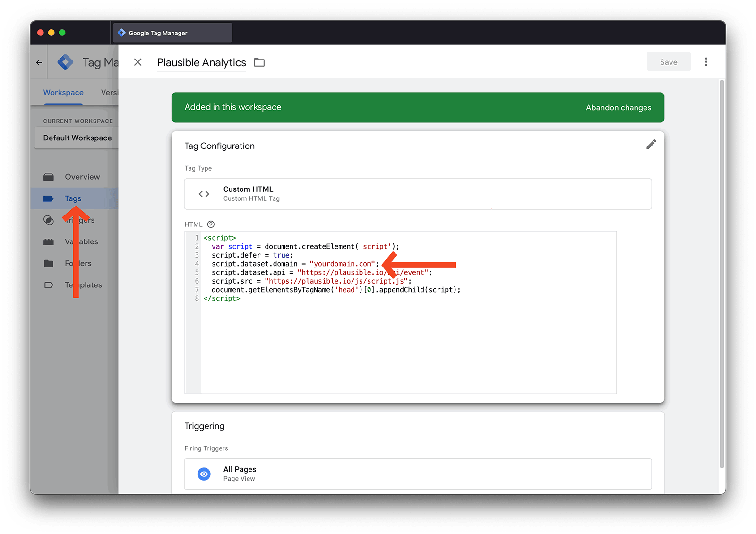Click the HTML help question mark icon
This screenshot has width=756, height=534.
211,224
